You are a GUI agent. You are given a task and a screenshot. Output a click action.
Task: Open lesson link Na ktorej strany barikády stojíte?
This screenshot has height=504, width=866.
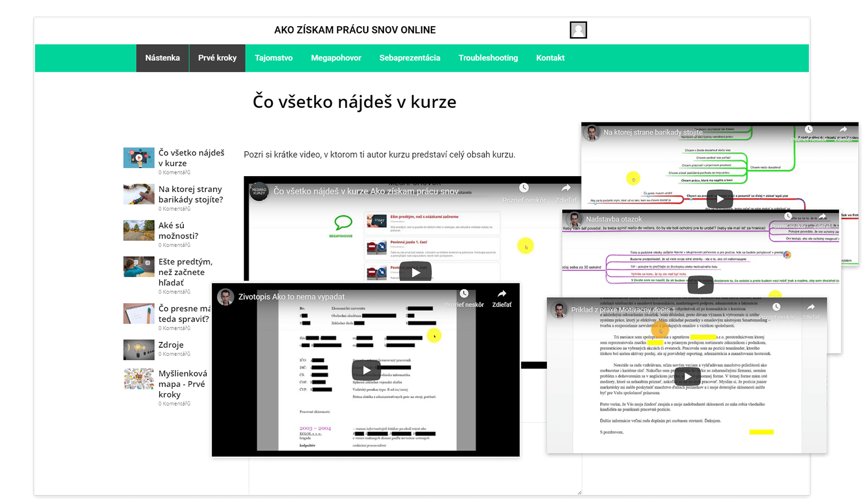[191, 194]
